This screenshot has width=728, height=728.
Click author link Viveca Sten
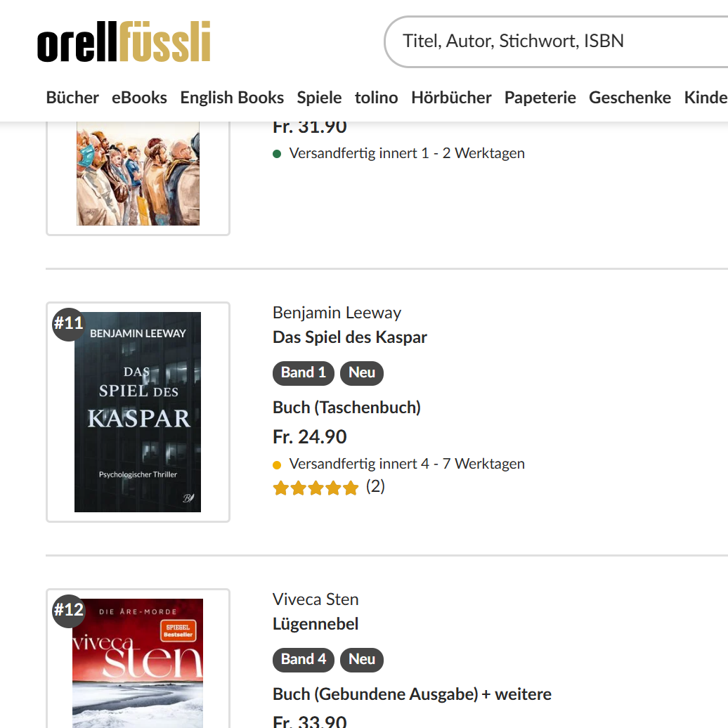316,599
